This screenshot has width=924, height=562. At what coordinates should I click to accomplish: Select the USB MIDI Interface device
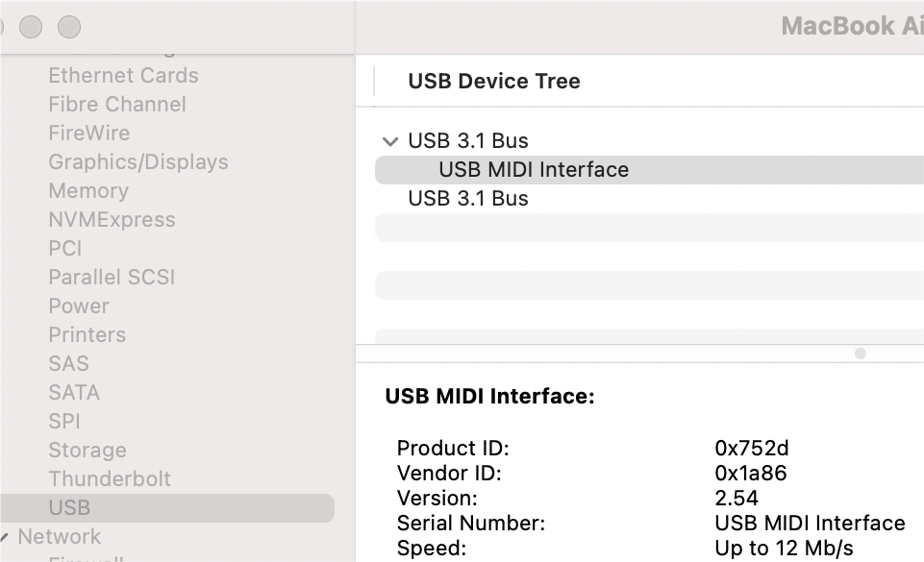pyautogui.click(x=533, y=170)
